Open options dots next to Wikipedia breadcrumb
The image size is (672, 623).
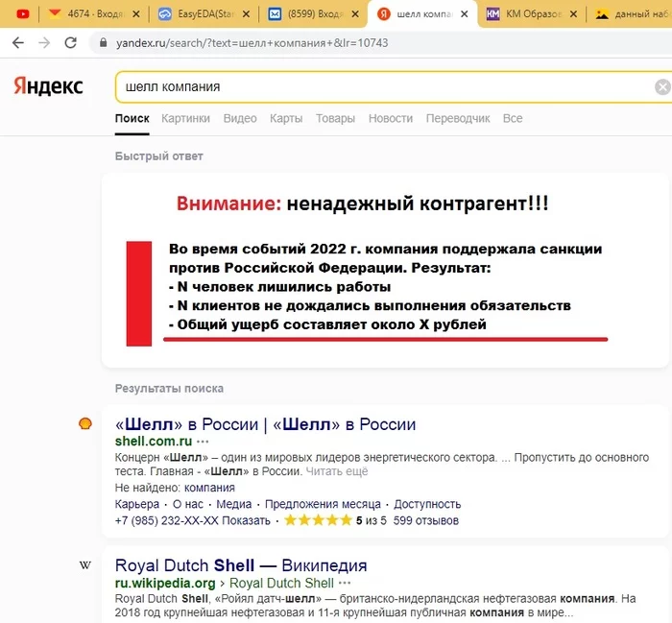(345, 583)
